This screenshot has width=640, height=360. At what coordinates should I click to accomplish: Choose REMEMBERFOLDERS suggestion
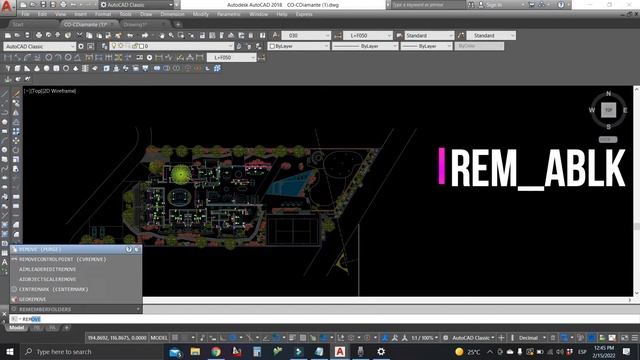coord(76,309)
